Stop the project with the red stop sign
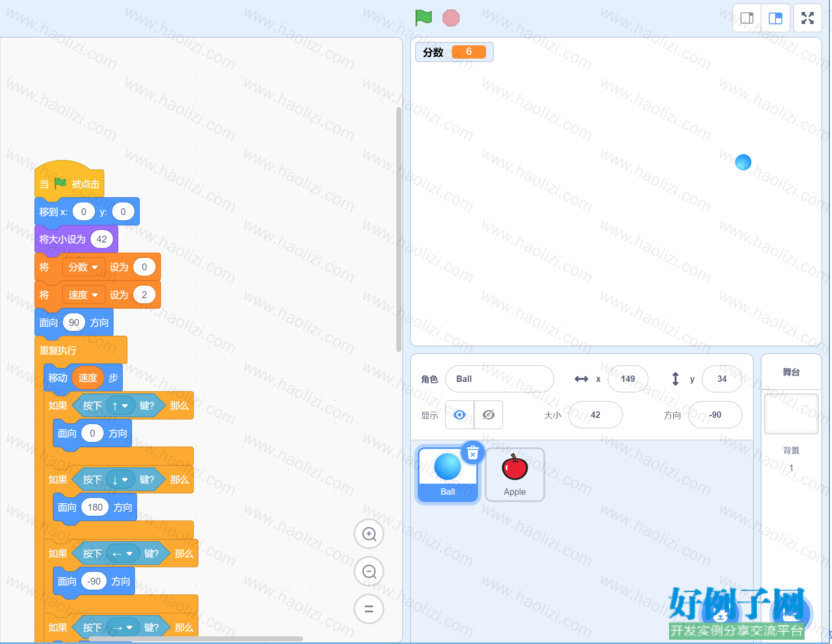Screen dimensions: 832x644 coord(451,18)
